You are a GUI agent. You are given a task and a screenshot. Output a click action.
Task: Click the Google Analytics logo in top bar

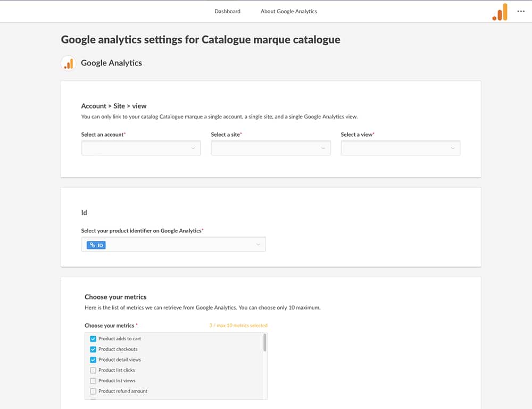(500, 12)
